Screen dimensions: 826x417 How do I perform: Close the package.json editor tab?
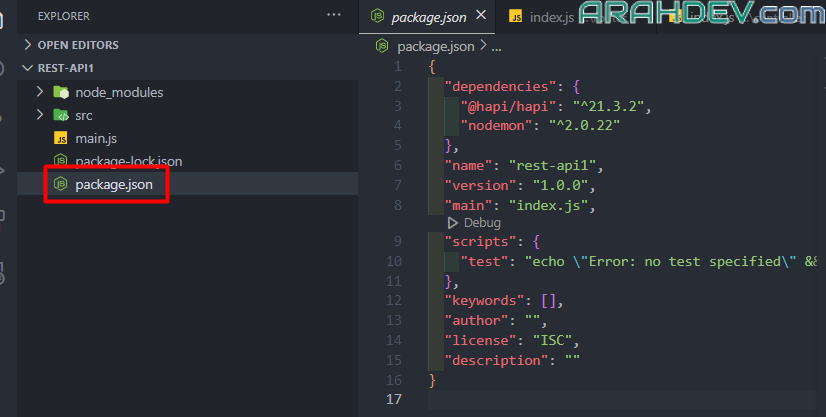pos(481,15)
